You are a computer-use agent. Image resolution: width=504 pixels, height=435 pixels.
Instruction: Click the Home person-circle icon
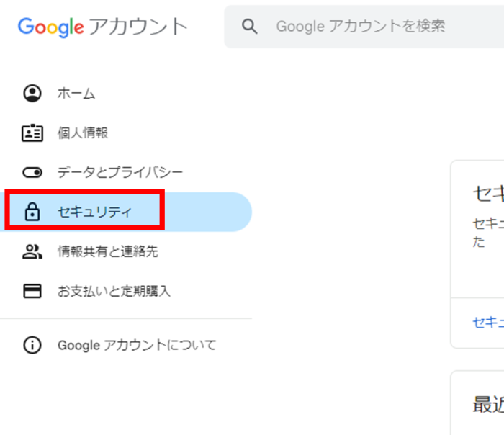tap(32, 94)
